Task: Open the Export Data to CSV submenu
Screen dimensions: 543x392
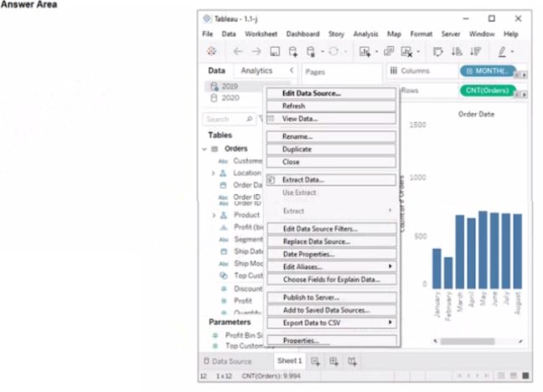Action: pyautogui.click(x=332, y=322)
